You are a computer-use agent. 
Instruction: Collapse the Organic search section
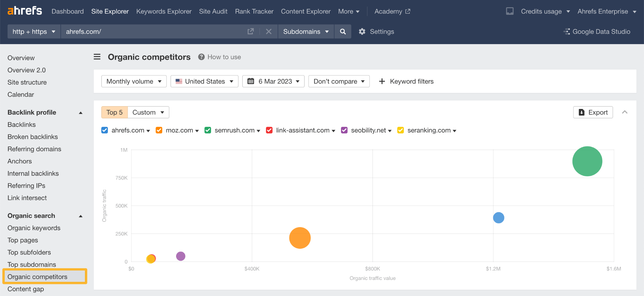pyautogui.click(x=80, y=216)
